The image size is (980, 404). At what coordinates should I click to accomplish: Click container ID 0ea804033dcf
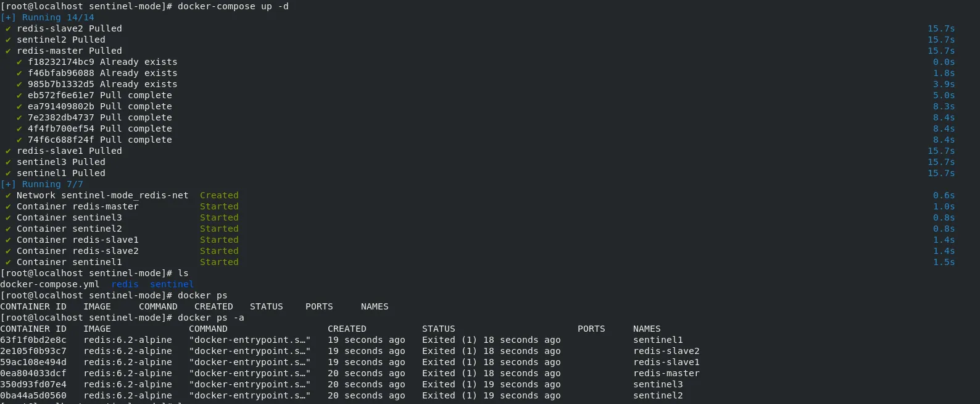(33, 373)
